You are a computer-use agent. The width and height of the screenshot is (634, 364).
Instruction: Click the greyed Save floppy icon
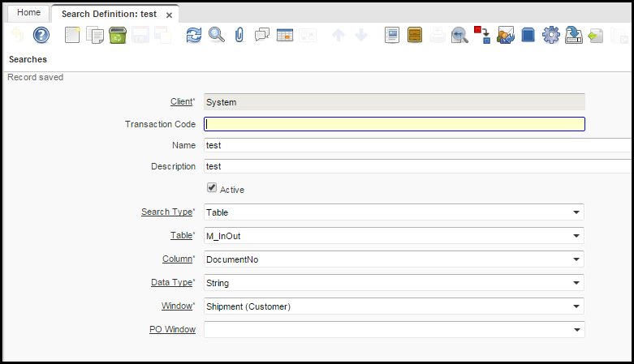140,35
